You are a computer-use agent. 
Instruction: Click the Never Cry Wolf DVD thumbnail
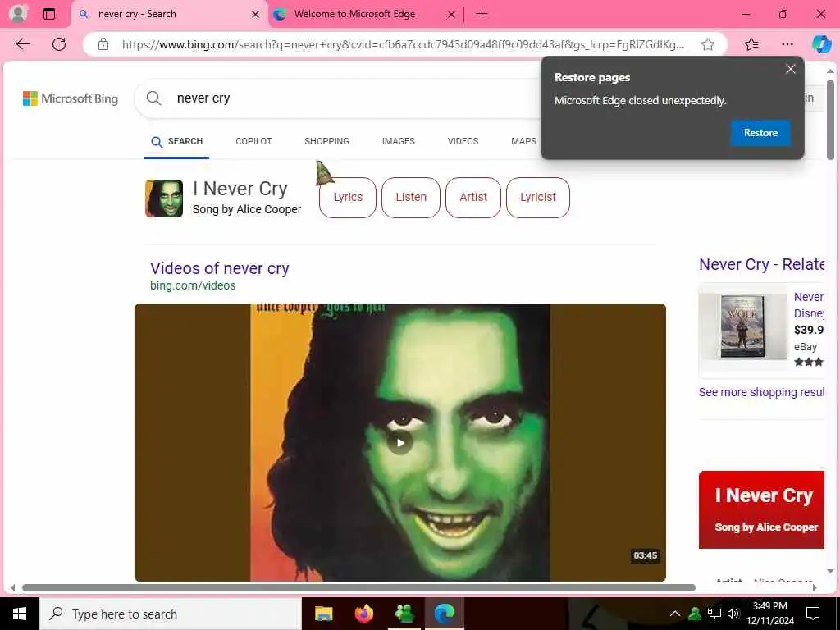[742, 326]
